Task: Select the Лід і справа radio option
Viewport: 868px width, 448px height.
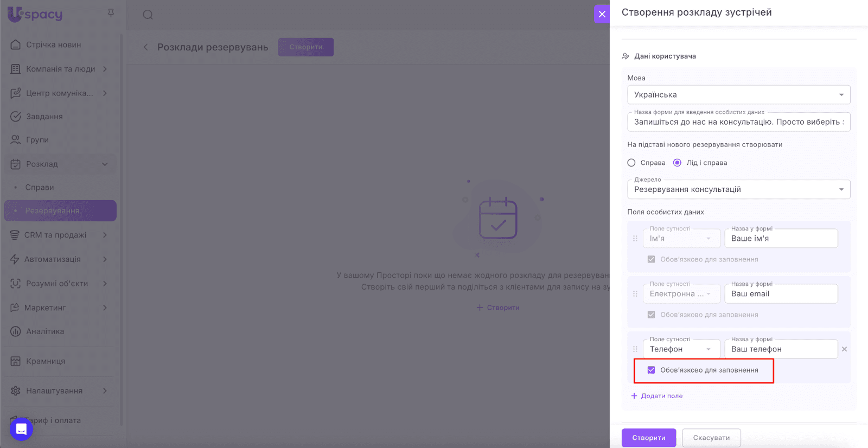Action: click(677, 163)
